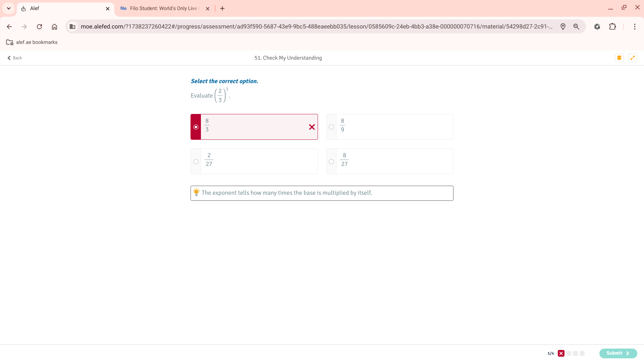This screenshot has height=362, width=644.
Task: Open a new browser tab
Action: (x=222, y=8)
